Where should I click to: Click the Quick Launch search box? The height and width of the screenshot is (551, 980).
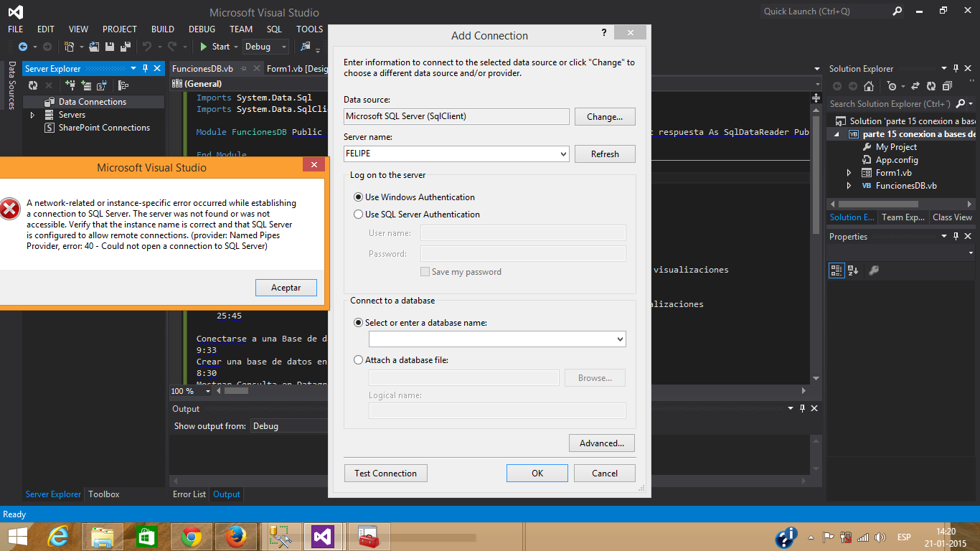(x=825, y=11)
